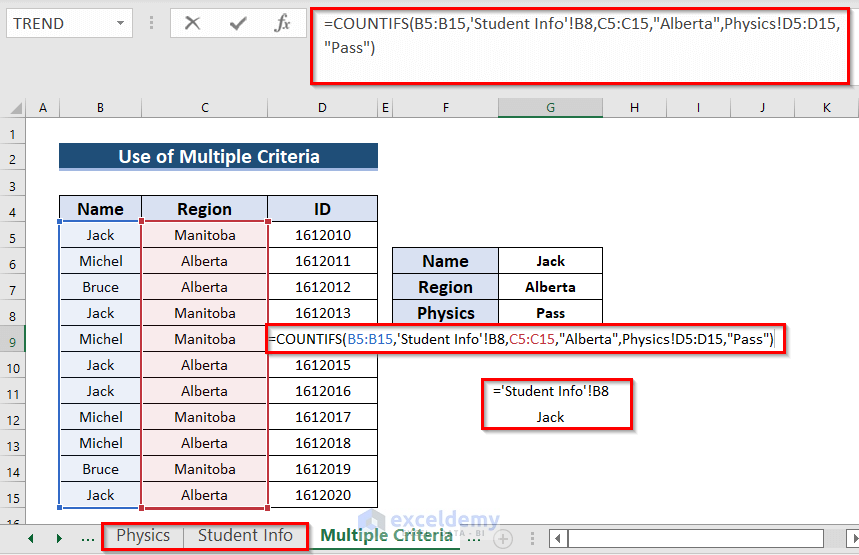Image resolution: width=859 pixels, height=555 pixels.
Task: Click Michel in row 6
Action: click(x=100, y=261)
